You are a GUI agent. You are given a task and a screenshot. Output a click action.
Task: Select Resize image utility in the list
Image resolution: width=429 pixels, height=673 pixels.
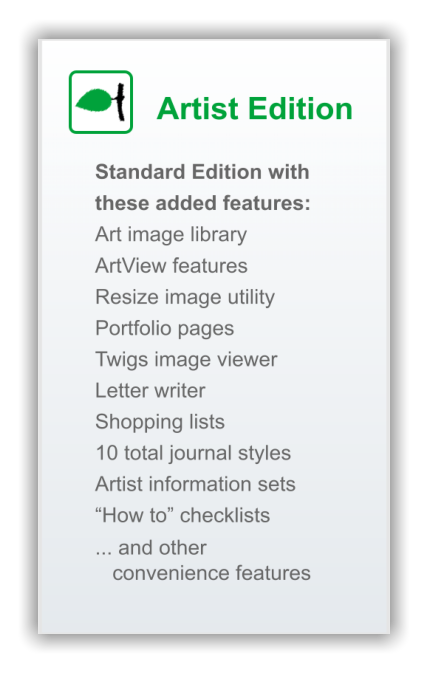click(x=185, y=297)
